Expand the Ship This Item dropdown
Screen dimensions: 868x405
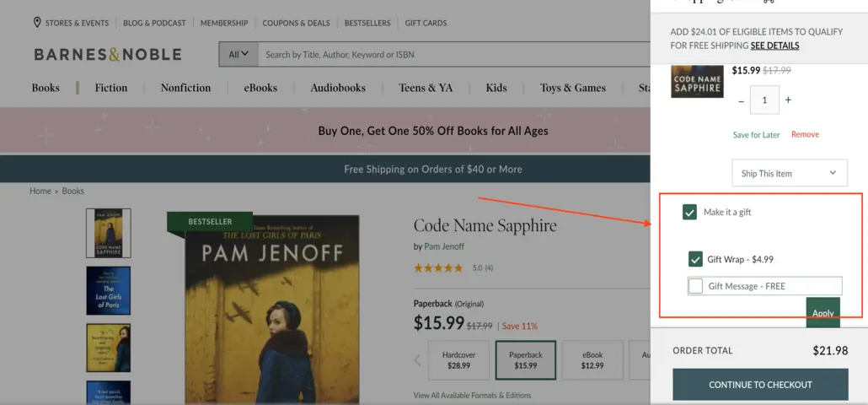790,174
